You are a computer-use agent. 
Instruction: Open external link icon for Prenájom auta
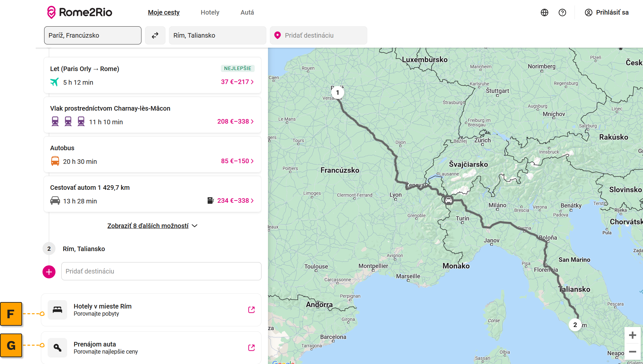coord(251,348)
